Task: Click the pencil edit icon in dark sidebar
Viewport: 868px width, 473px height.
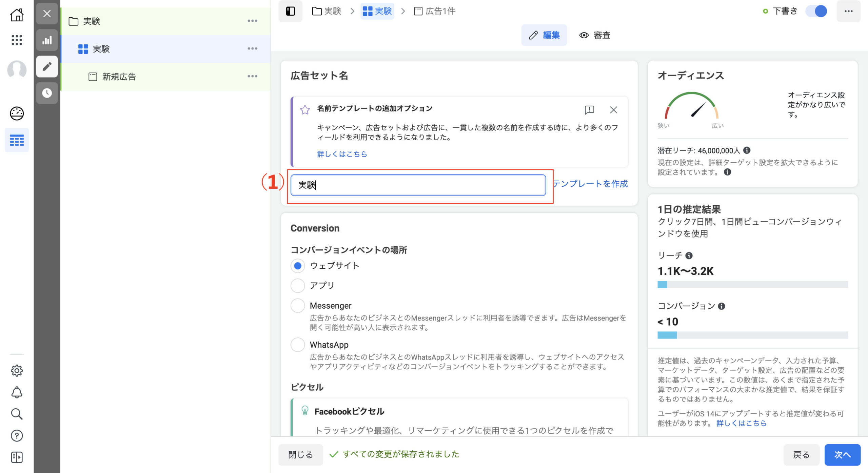Action: (47, 66)
